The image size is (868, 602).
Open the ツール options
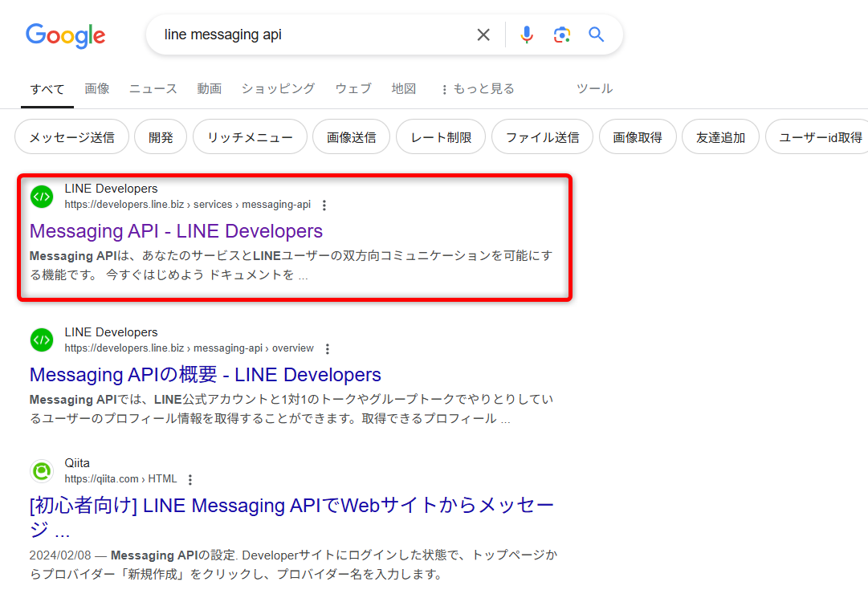point(594,88)
